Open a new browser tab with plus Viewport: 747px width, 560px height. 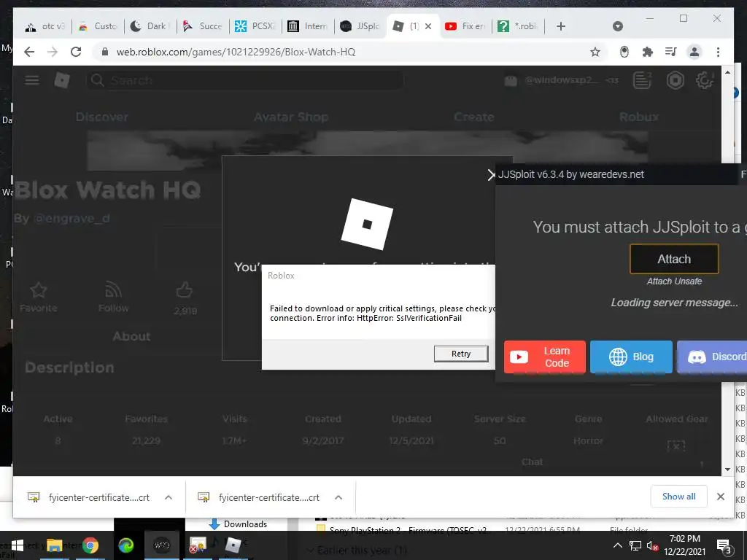[561, 26]
